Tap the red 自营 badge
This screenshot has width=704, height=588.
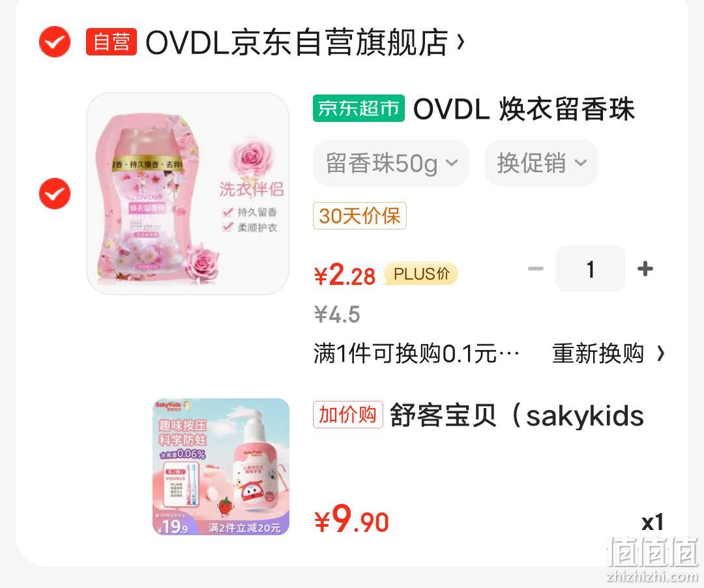coord(111,42)
